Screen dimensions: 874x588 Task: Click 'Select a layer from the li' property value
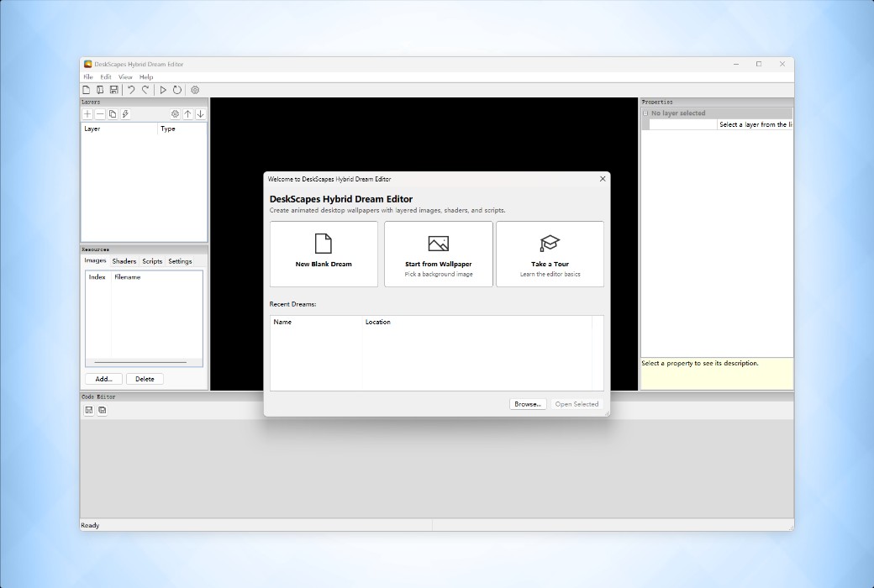coord(756,125)
